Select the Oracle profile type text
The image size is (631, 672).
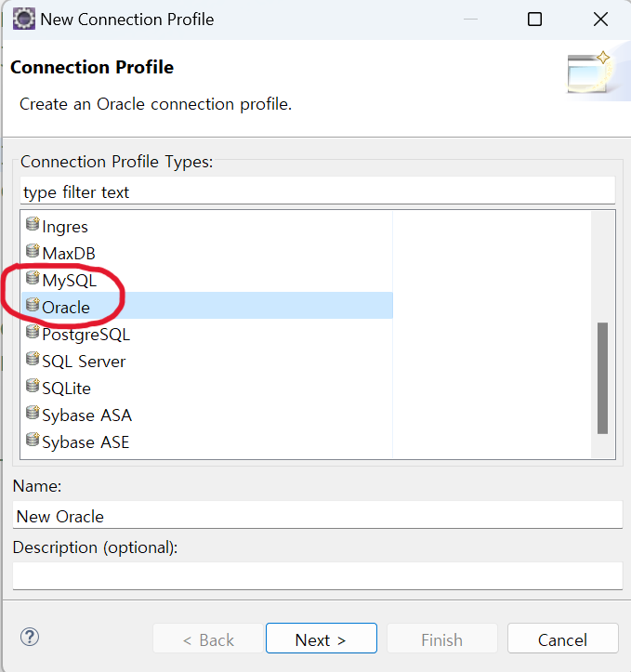[66, 308]
